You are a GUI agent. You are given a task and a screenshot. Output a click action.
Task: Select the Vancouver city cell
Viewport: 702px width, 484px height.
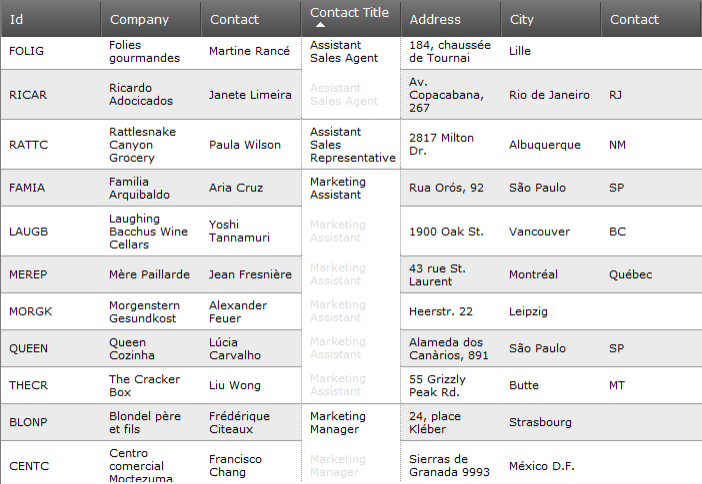(539, 232)
